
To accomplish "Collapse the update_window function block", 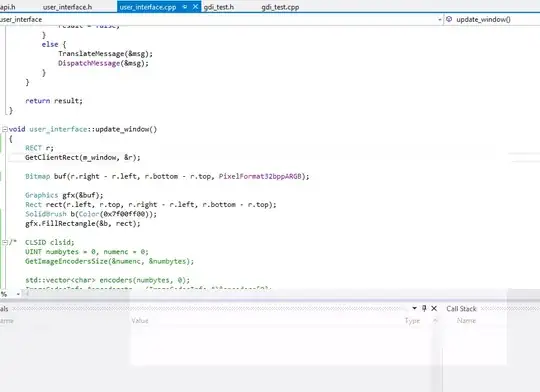I will click(5, 129).
